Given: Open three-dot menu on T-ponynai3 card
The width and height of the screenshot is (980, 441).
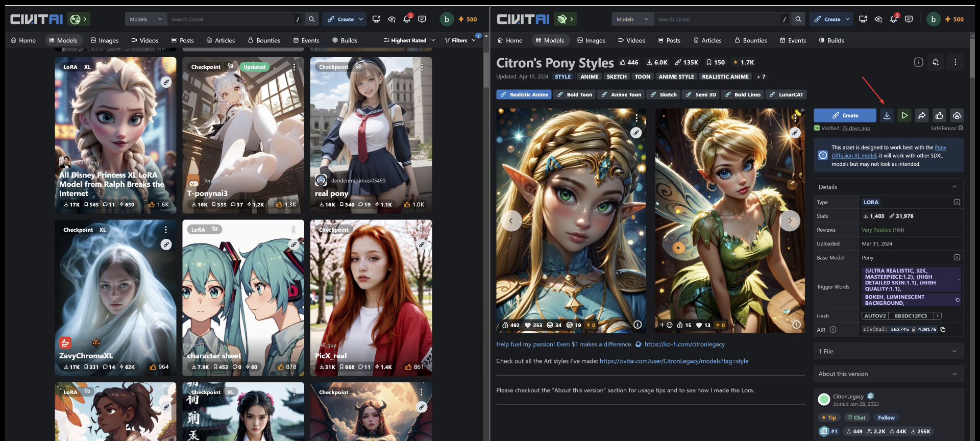Looking at the screenshot, I should [294, 67].
